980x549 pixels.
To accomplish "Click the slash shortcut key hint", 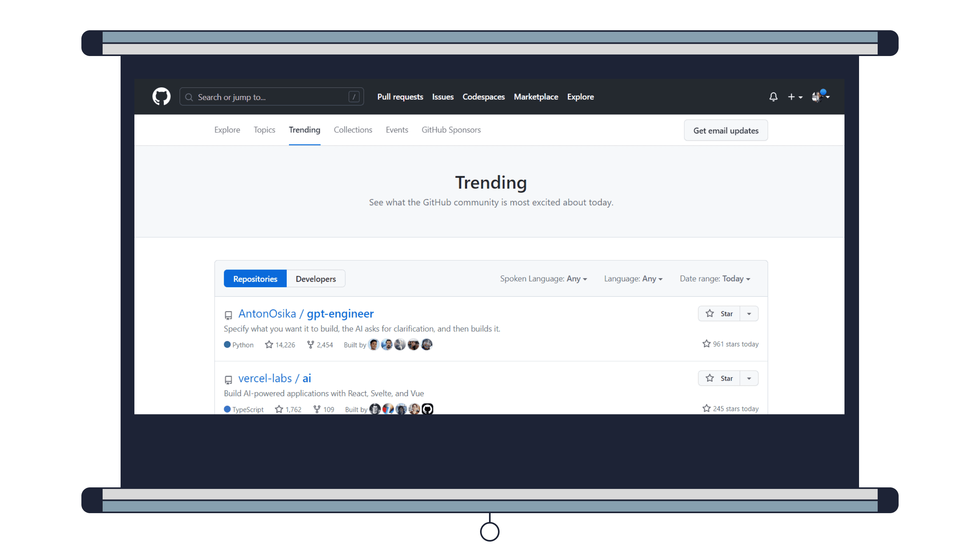I will (354, 97).
